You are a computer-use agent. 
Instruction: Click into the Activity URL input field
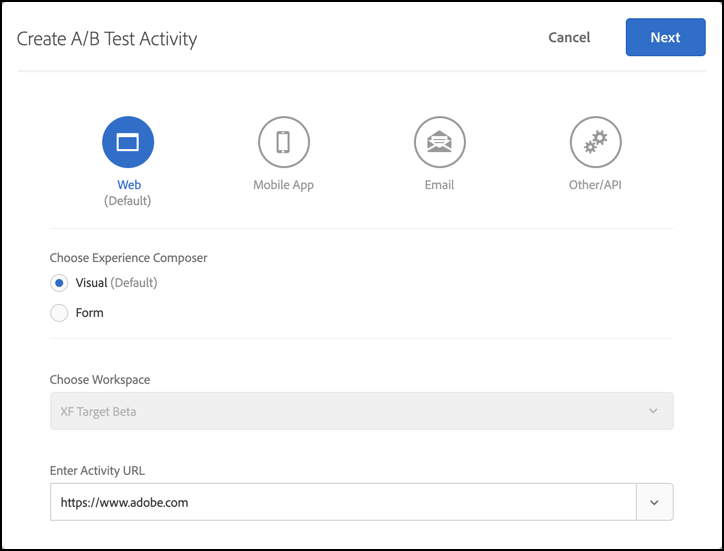tap(343, 502)
